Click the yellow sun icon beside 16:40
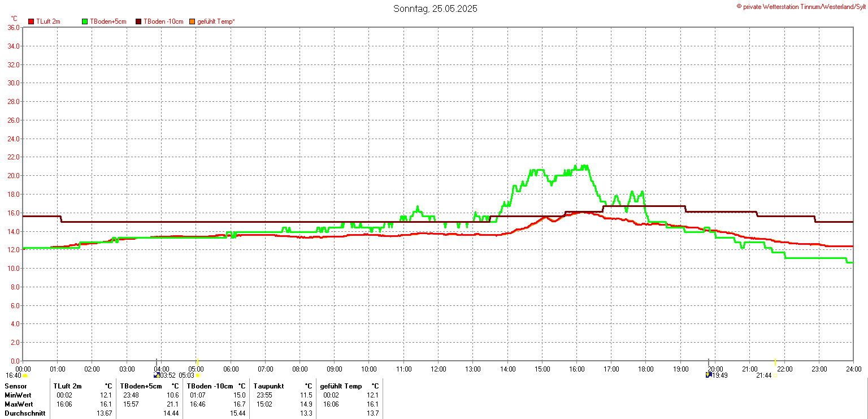Viewport: 868px width, 419px height. click(25, 375)
